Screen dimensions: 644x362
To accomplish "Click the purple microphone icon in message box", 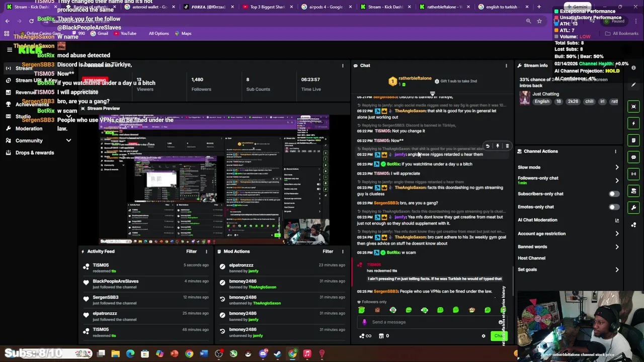I will pos(364,322).
